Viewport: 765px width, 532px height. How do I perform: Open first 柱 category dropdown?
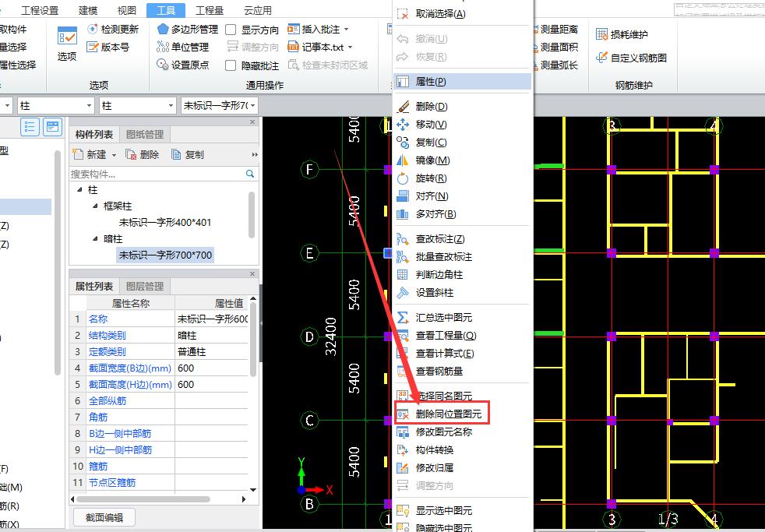[89, 105]
